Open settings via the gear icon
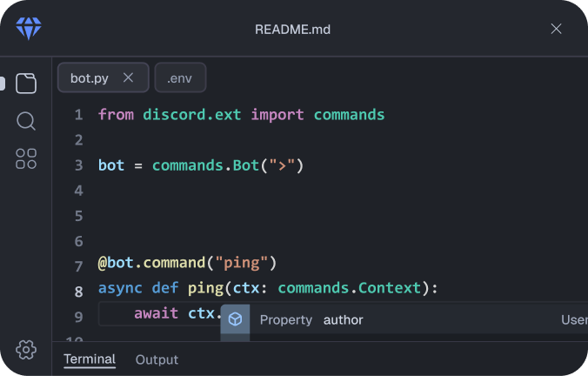Viewport: 588px width, 376px height. click(26, 350)
